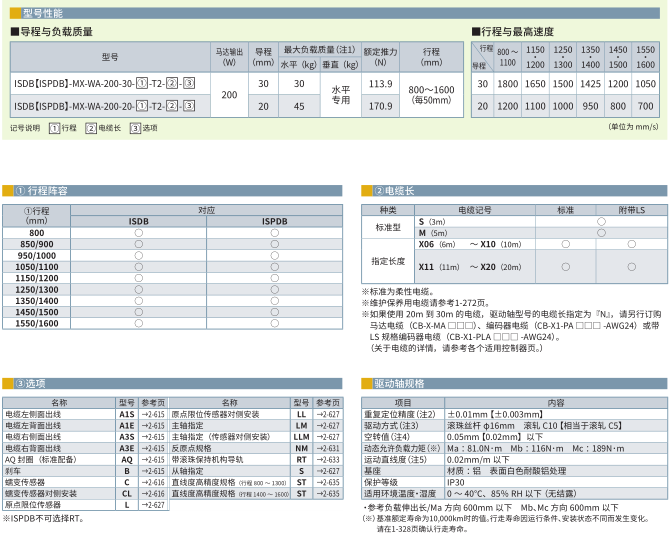Click the 'Ma：81.0N·m' load moment value
The height and width of the screenshot is (539, 671).
click(475, 448)
